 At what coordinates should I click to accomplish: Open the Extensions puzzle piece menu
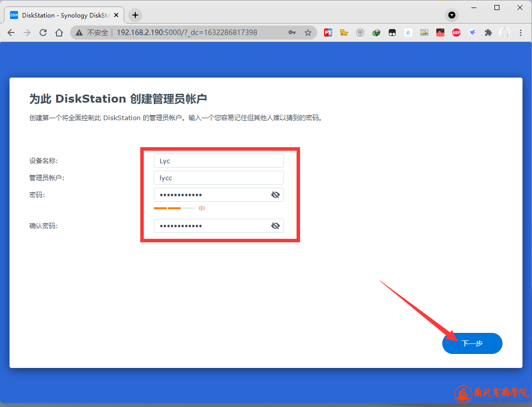(x=488, y=33)
